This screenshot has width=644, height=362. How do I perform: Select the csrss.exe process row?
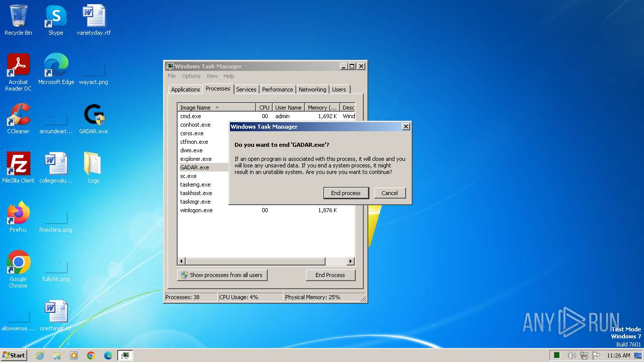point(203,133)
